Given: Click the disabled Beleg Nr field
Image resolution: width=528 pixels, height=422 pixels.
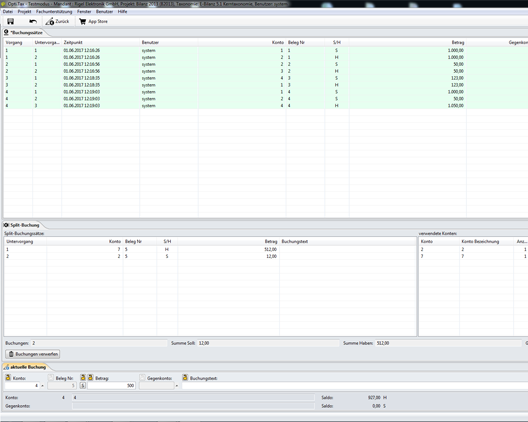Looking at the screenshot, I should [62, 386].
